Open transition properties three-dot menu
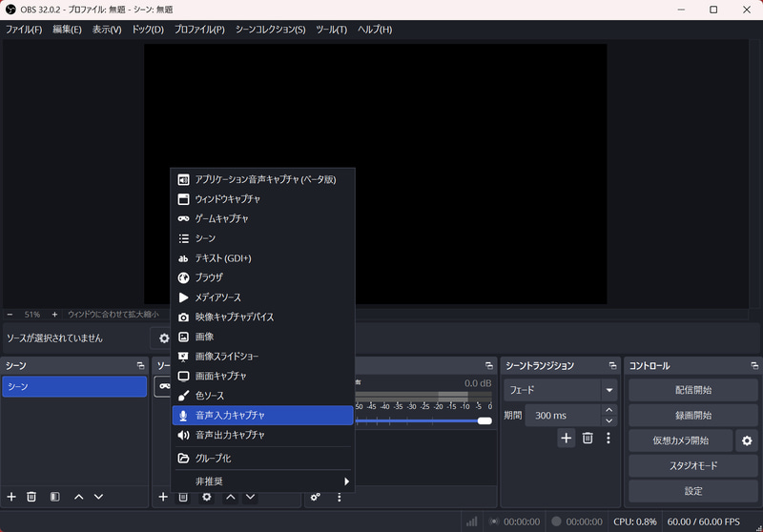This screenshot has height=532, width=763. click(608, 438)
